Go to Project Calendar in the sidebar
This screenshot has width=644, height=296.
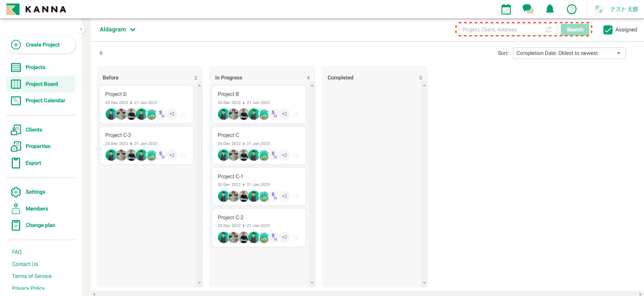tap(45, 100)
